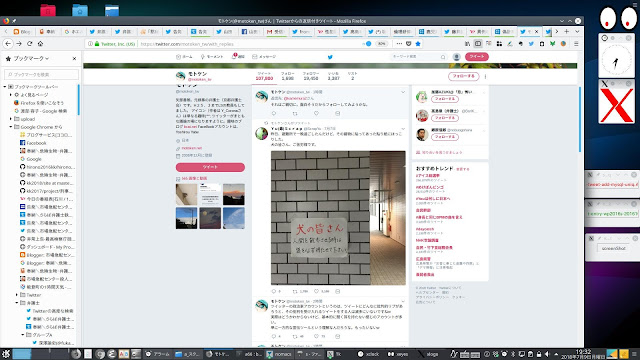The height and width of the screenshot is (360, 640).
Task: Open Twitter notifications (通知)
Action: [x=238, y=57]
